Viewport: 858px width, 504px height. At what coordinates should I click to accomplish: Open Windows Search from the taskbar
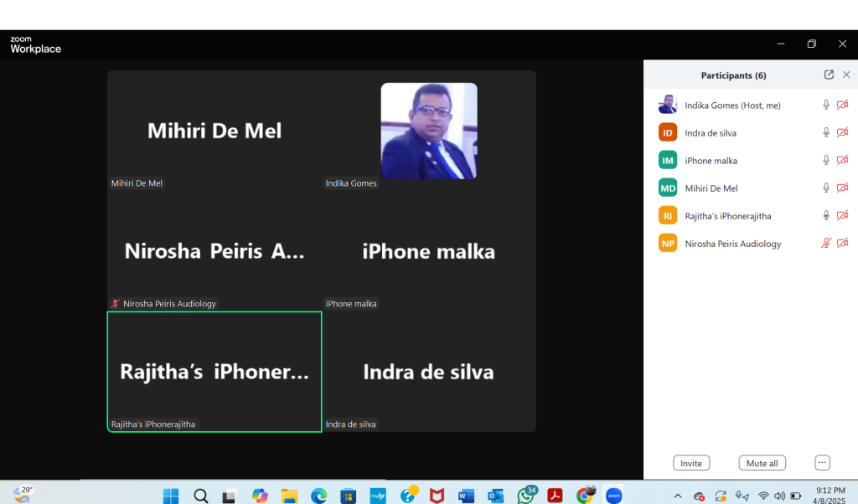pos(200,496)
